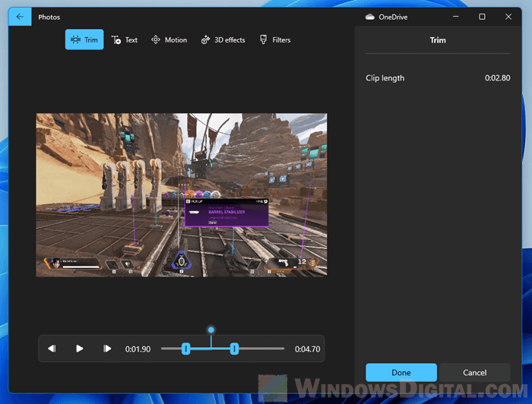Close the Photos window
Viewport: 532px width, 404px height.
(508, 17)
